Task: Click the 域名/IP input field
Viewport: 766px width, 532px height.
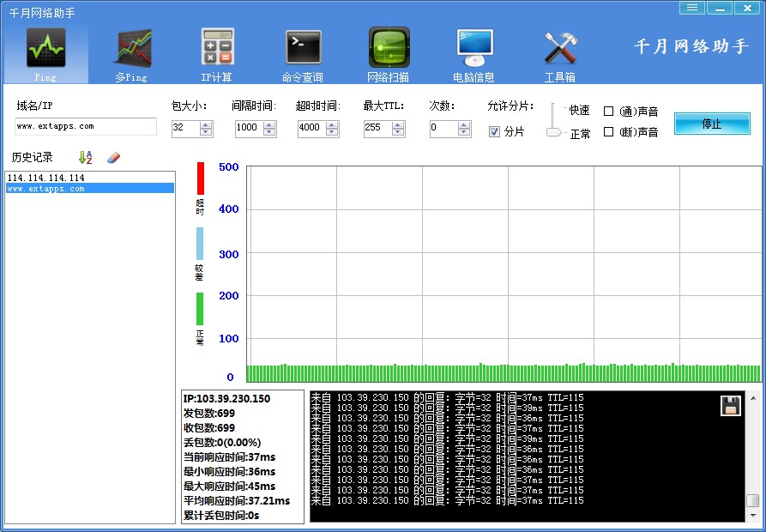Action: pos(86,126)
